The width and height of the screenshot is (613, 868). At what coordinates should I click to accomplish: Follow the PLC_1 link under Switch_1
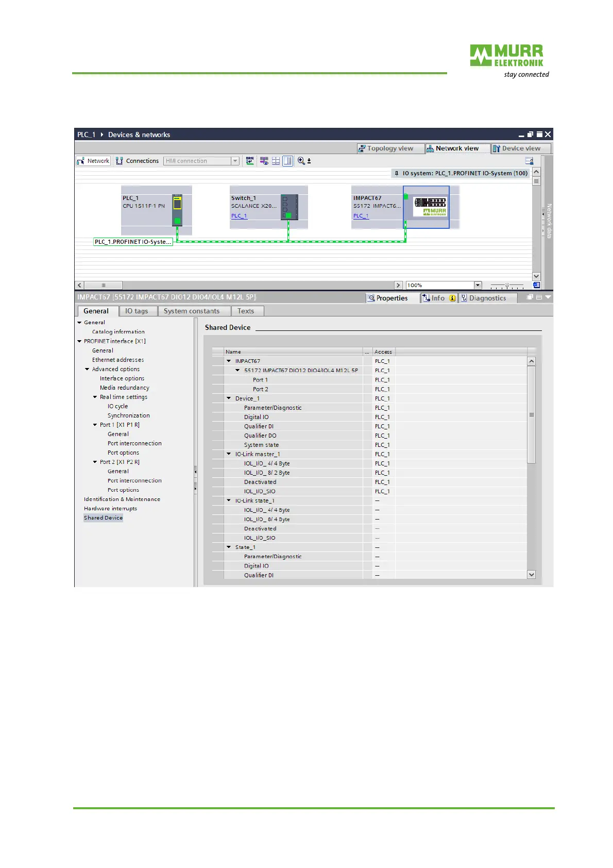[239, 216]
